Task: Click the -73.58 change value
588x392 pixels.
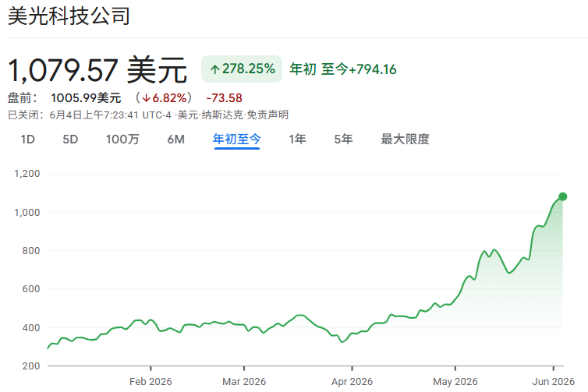Action: 225,98
